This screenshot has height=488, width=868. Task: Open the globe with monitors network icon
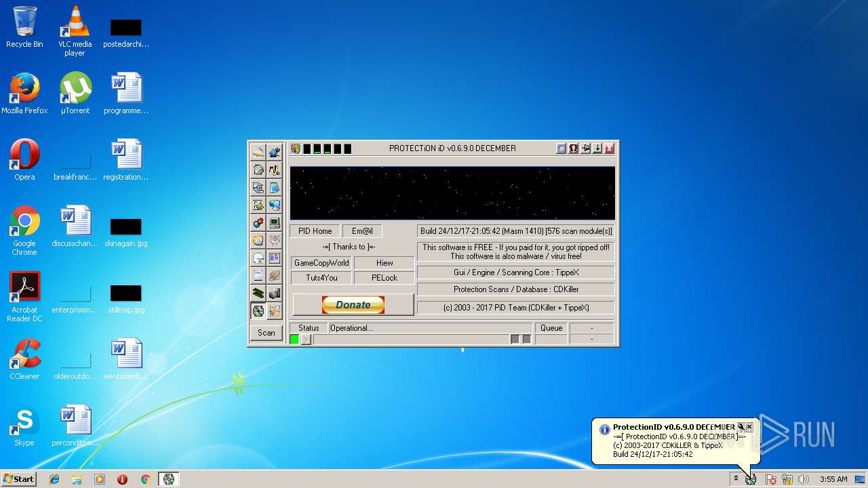[274, 205]
